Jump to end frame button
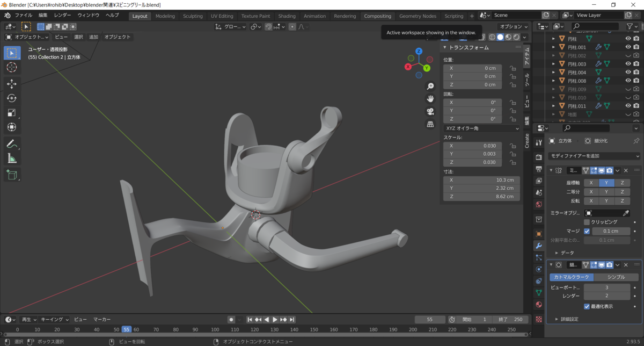The width and height of the screenshot is (644, 346). click(x=292, y=319)
